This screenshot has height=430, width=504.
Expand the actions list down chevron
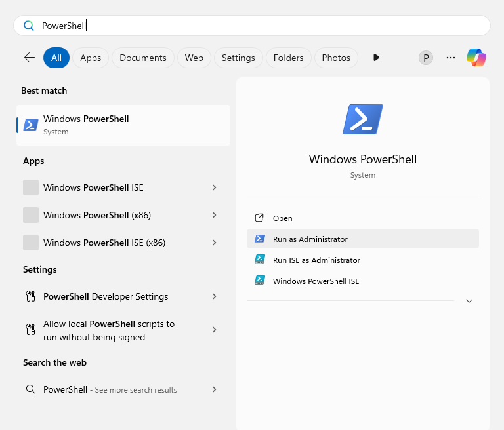[x=469, y=301]
